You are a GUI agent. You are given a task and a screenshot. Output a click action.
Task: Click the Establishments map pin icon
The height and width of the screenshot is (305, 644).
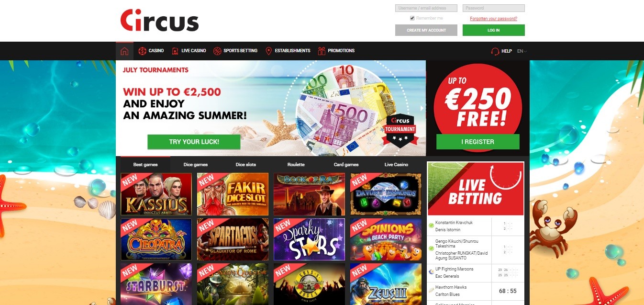[268, 51]
